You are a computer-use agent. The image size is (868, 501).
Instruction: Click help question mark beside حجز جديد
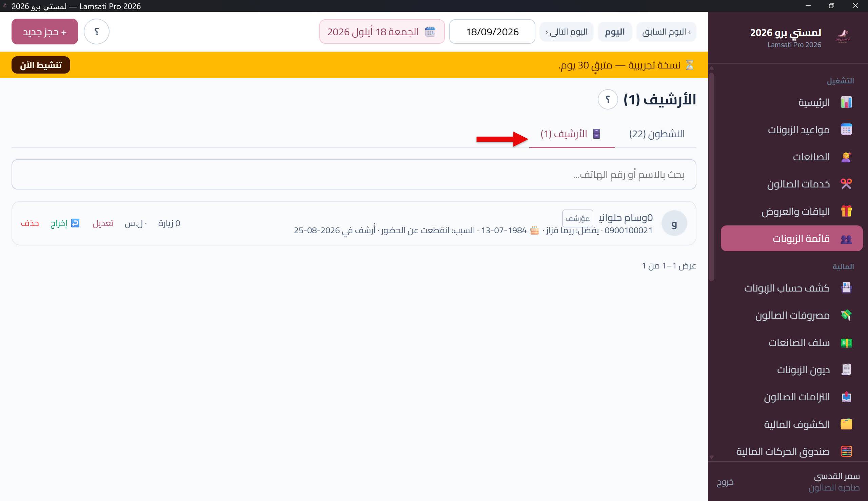[x=97, y=31]
